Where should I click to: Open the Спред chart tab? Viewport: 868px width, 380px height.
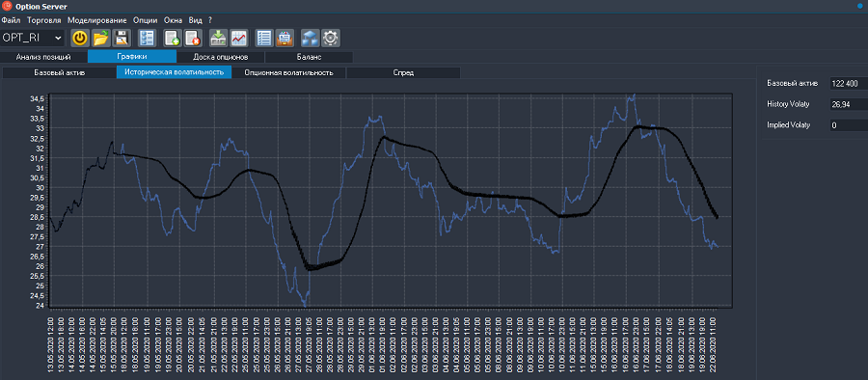point(403,72)
